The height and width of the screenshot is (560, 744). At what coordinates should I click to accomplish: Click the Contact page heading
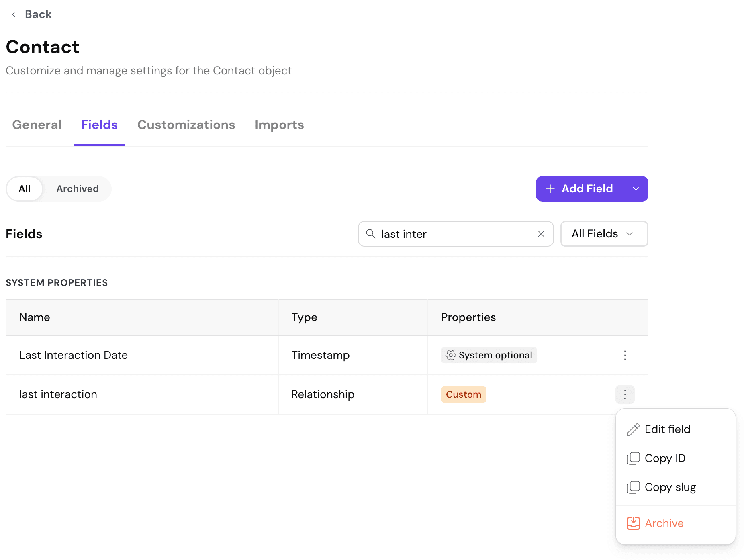pyautogui.click(x=43, y=47)
